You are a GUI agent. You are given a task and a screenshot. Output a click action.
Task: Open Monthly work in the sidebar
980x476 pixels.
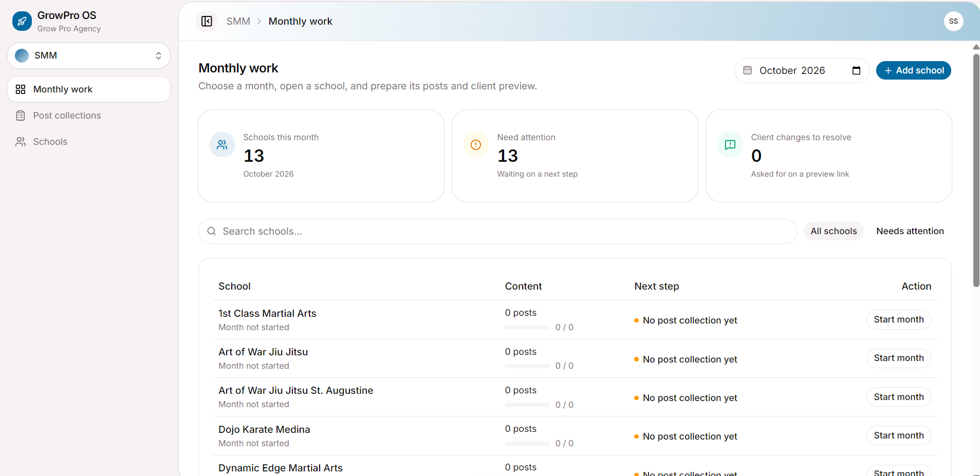[89, 89]
